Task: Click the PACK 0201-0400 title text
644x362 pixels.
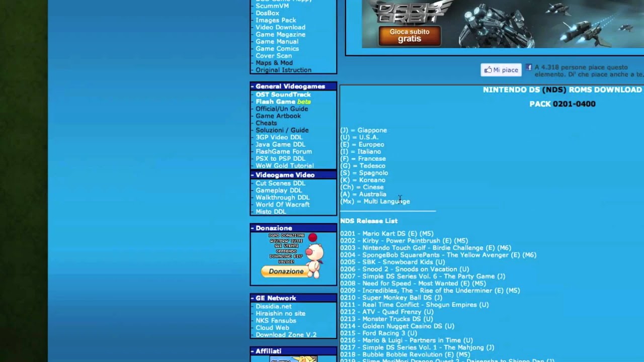Action: pos(562,104)
